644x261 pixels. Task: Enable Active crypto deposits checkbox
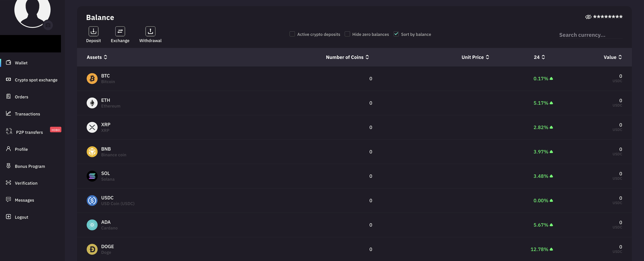tap(292, 34)
